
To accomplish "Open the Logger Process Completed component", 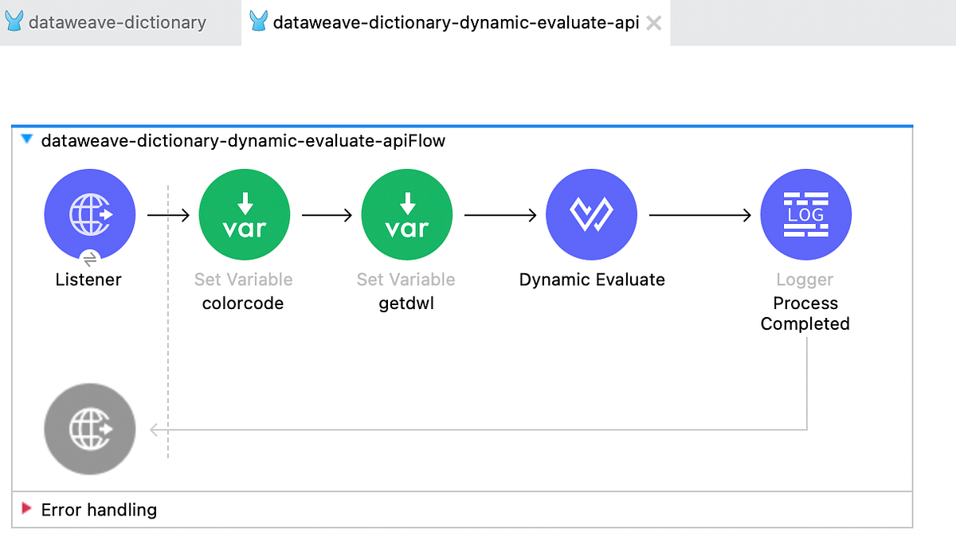I will tap(805, 213).
